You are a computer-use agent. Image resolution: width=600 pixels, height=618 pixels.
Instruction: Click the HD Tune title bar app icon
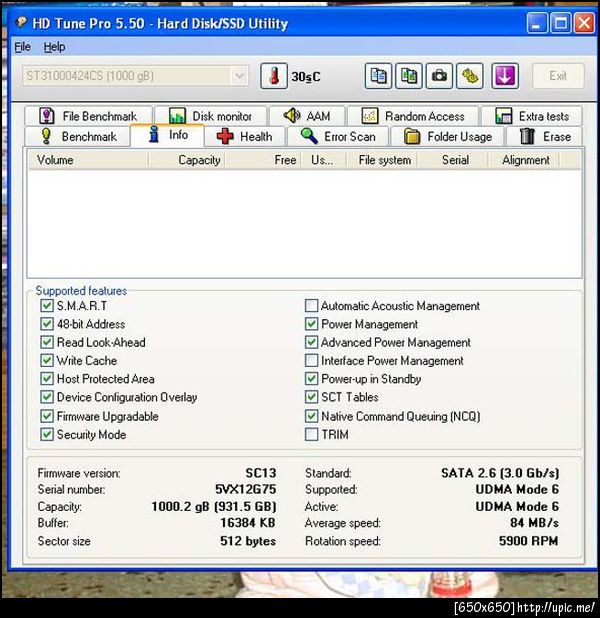point(21,22)
